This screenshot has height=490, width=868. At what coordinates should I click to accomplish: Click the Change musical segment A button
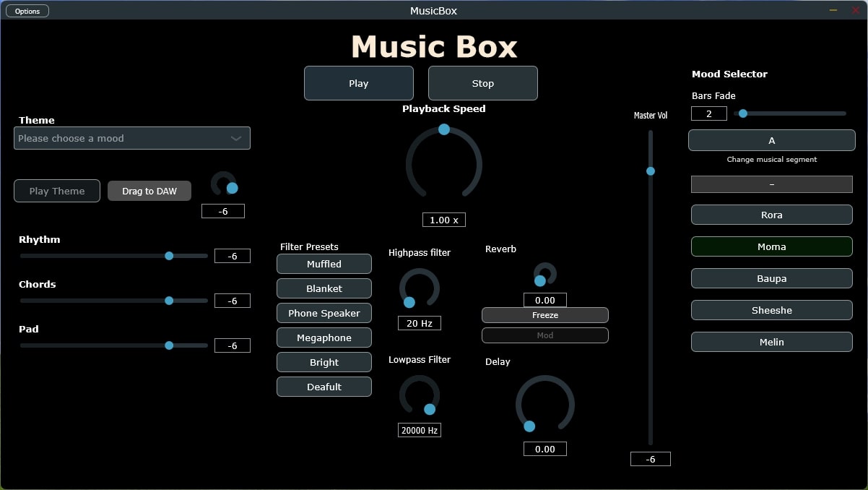[x=771, y=140]
